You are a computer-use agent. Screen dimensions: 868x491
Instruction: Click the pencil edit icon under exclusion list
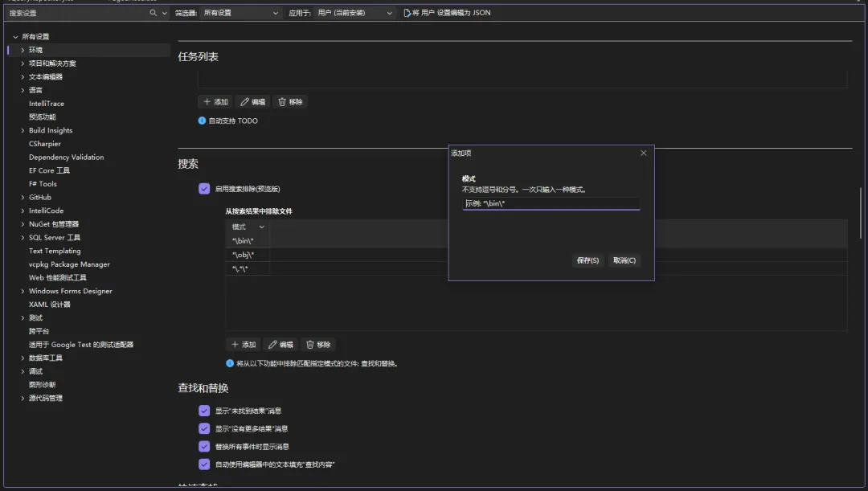272,345
